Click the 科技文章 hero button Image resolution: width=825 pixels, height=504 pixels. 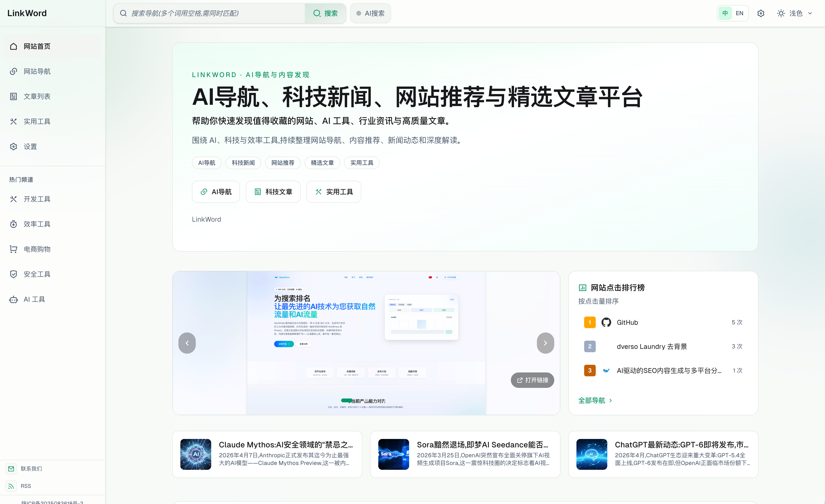point(273,192)
